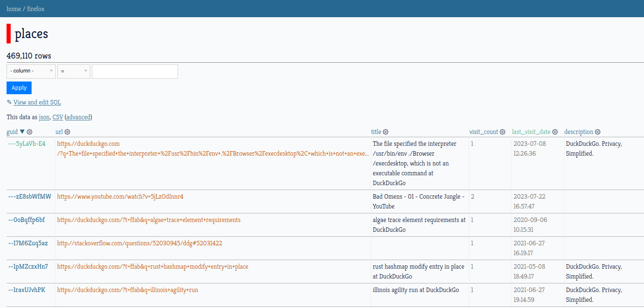Click the last_visit_date column gear icon
This screenshot has height=308, width=644.
(555, 132)
